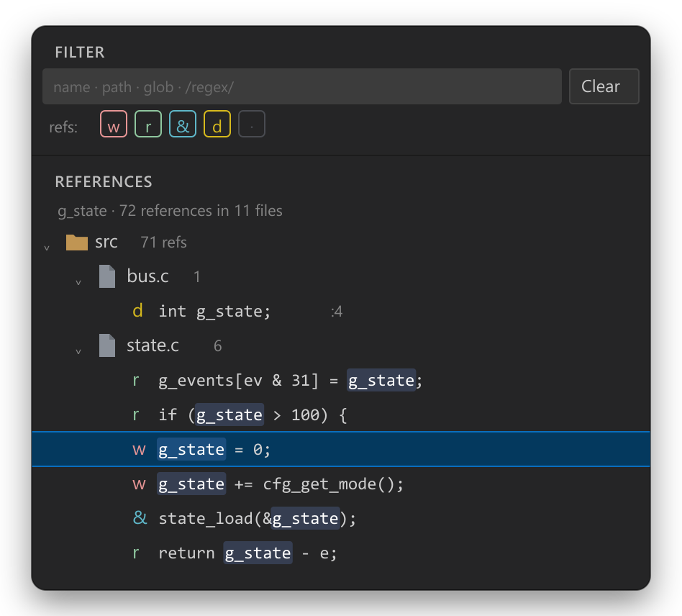Screen dimensions: 682x616
Task: Open declaration 'int g_state;' reference
Action: tap(341, 311)
